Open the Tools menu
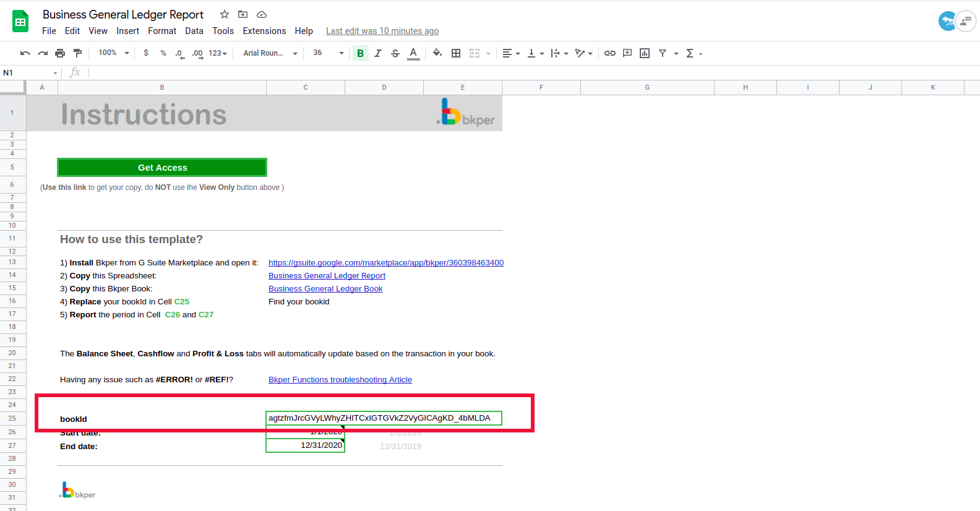 [223, 31]
